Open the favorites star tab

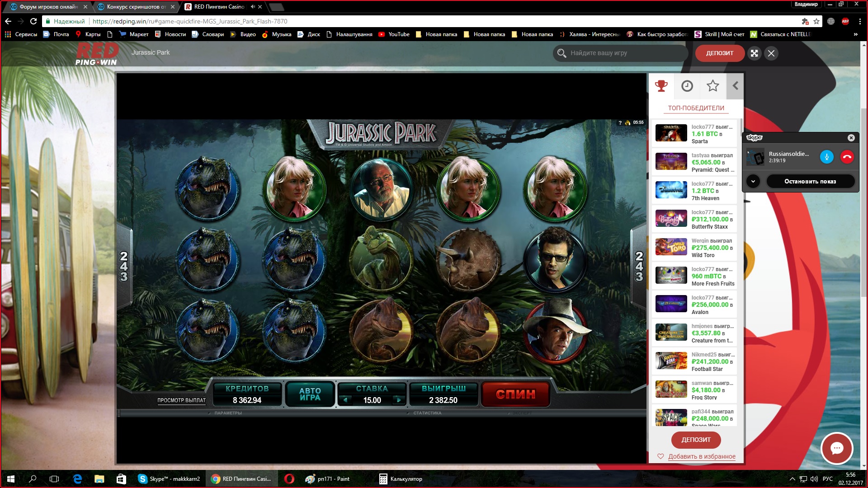tap(712, 86)
